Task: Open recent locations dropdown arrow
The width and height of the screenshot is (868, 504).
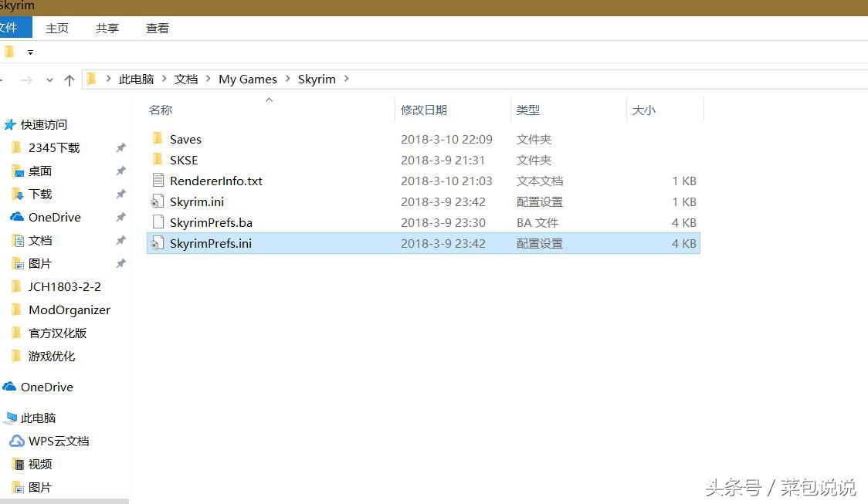Action: 50,80
